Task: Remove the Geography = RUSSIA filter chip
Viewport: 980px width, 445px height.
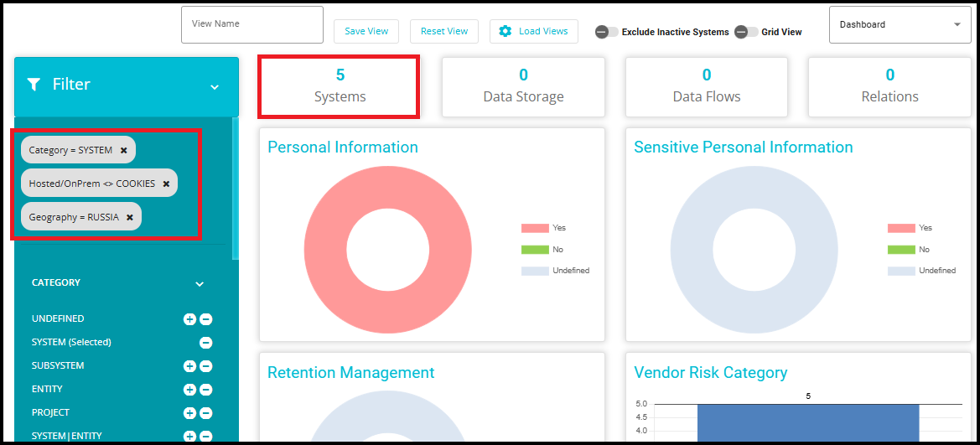Action: point(129,217)
